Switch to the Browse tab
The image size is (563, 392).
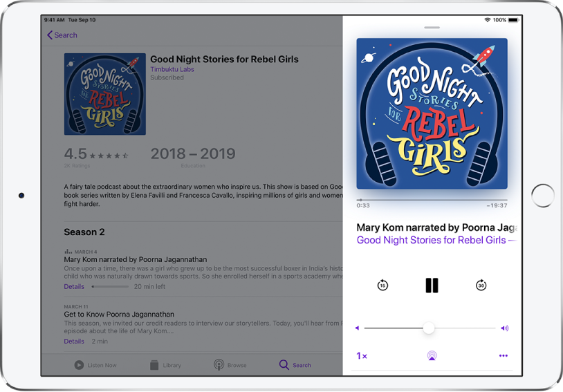click(x=230, y=365)
